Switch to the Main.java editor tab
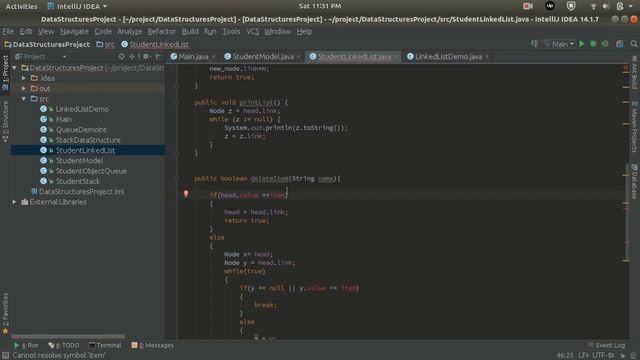Image resolution: width=640 pixels, height=360 pixels. coord(193,57)
